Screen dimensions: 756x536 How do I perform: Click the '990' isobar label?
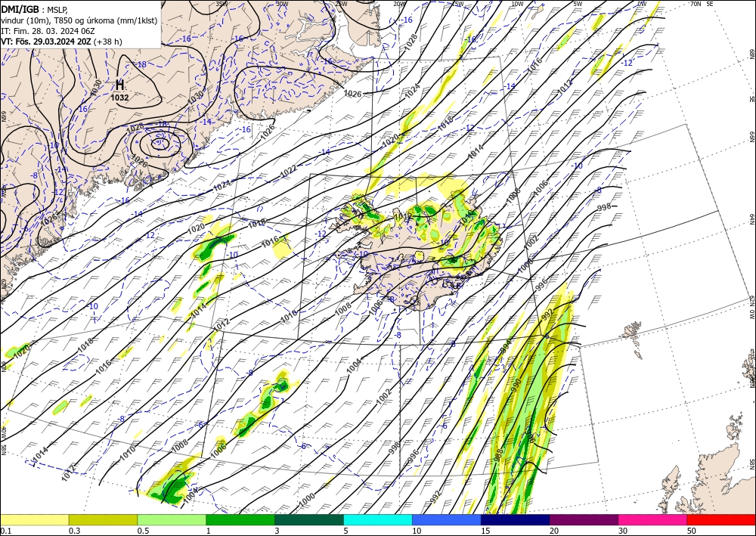tap(516, 384)
